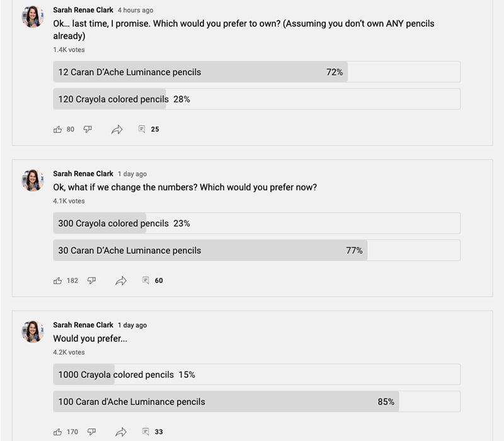Like the 12 Caran D'Ache poll post
Image resolution: width=504 pixels, height=441 pixels.
pyautogui.click(x=57, y=130)
